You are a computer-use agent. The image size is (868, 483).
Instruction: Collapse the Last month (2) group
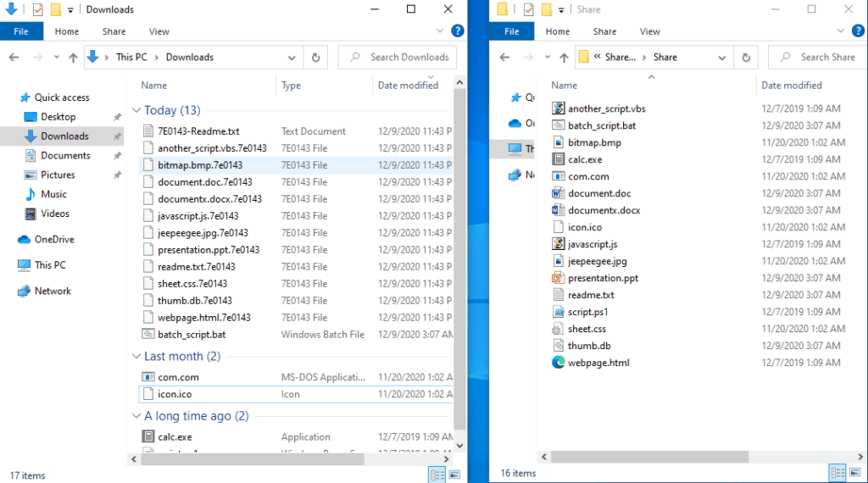[x=136, y=356]
